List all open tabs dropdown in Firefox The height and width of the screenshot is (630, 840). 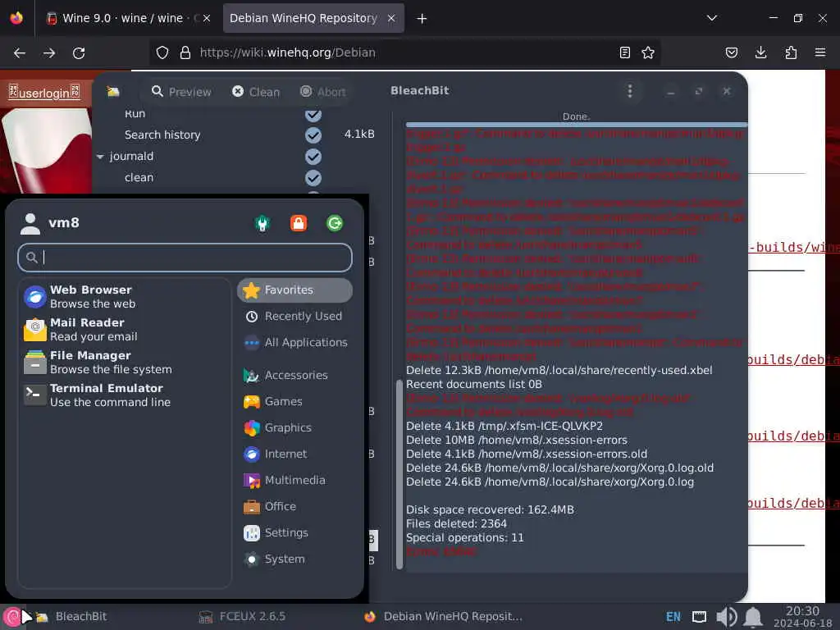[x=712, y=18]
